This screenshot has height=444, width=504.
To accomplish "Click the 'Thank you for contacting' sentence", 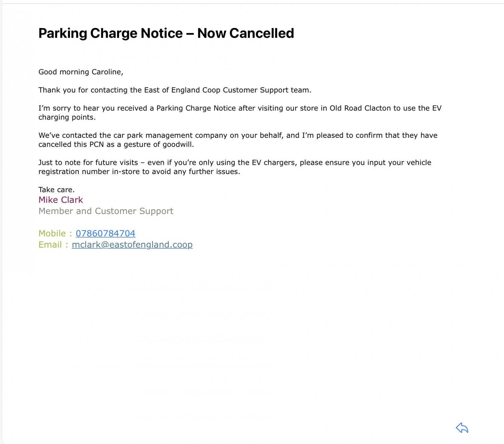I will (175, 90).
